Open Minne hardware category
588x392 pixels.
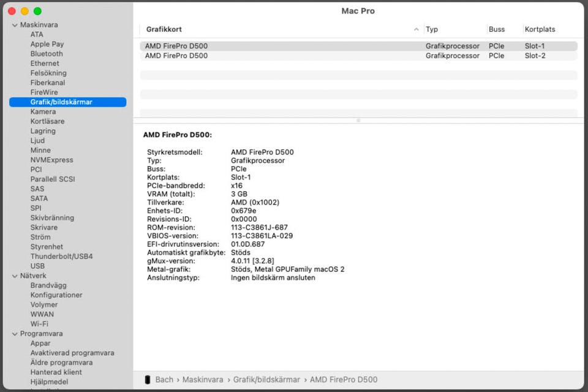(x=40, y=150)
